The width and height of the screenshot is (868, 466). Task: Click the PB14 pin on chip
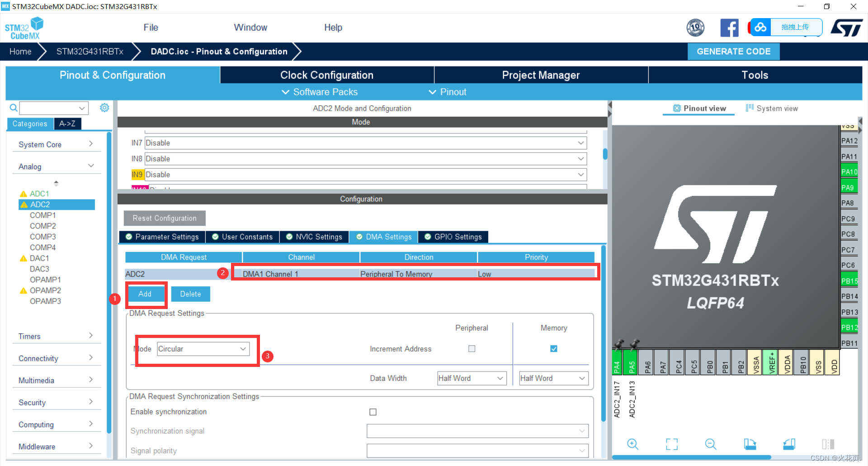click(849, 296)
